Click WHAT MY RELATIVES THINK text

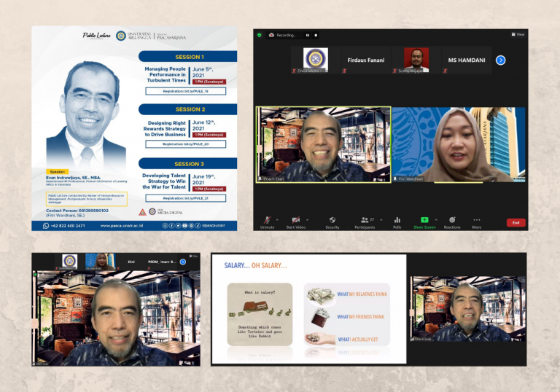[362, 294]
